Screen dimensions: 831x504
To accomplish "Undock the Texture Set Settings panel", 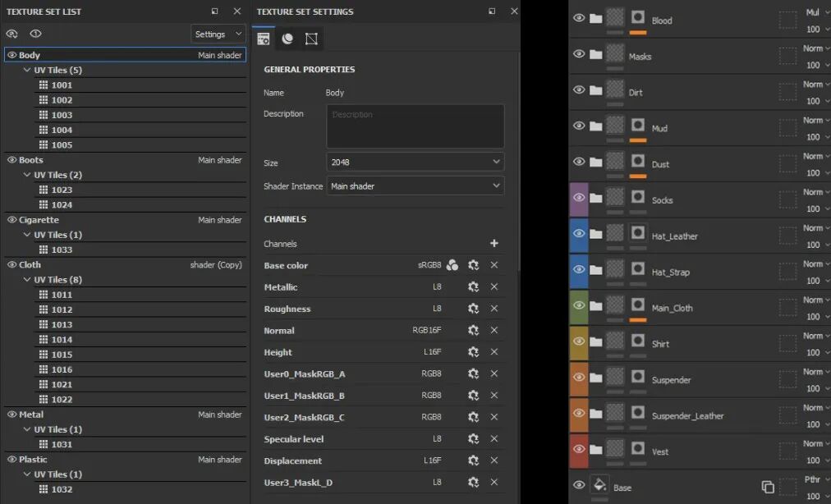I will click(492, 11).
